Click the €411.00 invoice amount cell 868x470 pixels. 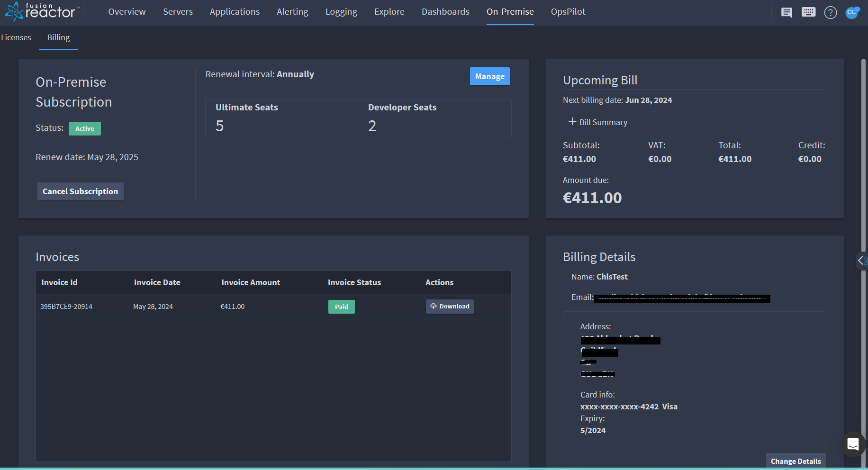pyautogui.click(x=233, y=307)
